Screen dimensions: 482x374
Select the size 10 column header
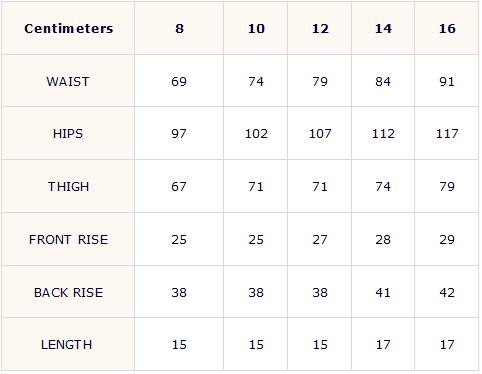(x=256, y=28)
